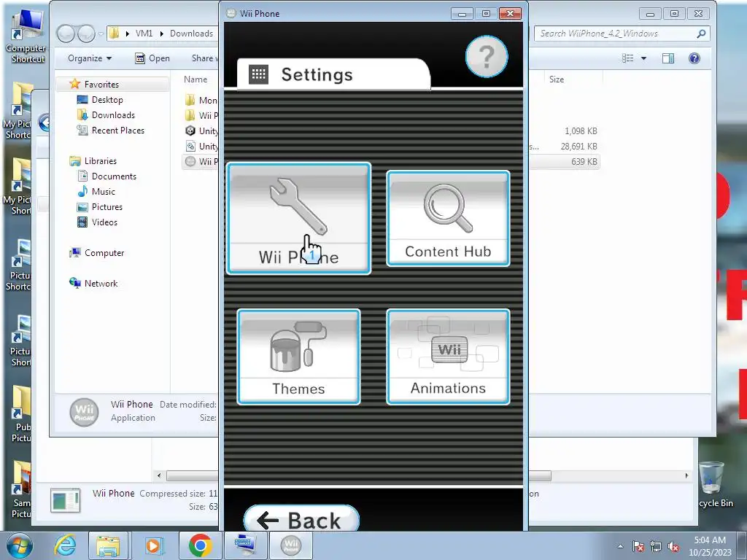747x560 pixels.
Task: Click the 639 KB size cell
Action: point(584,161)
